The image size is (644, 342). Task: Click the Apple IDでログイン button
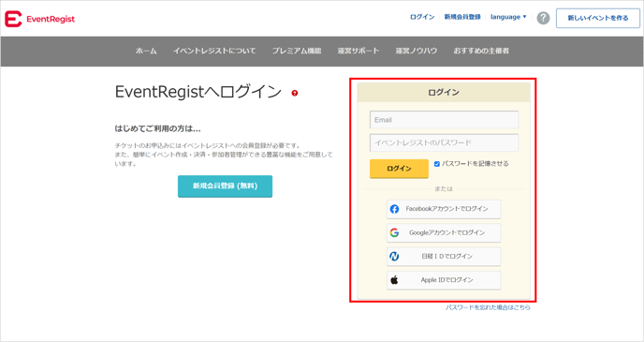coord(444,280)
